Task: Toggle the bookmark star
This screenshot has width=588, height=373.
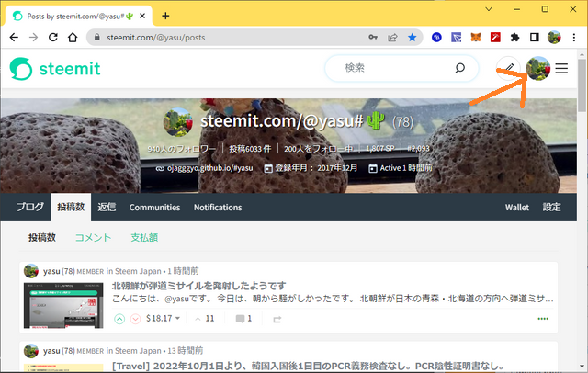Action: coord(413,37)
